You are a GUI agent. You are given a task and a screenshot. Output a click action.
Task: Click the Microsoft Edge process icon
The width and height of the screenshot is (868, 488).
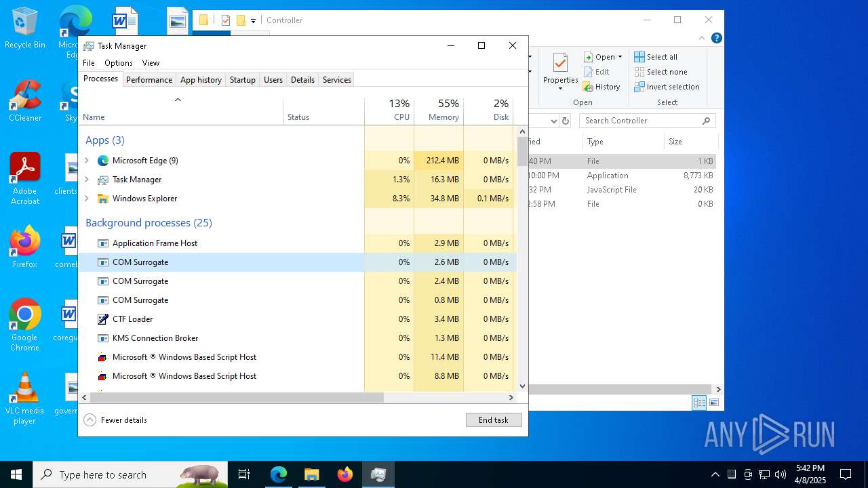click(x=103, y=161)
